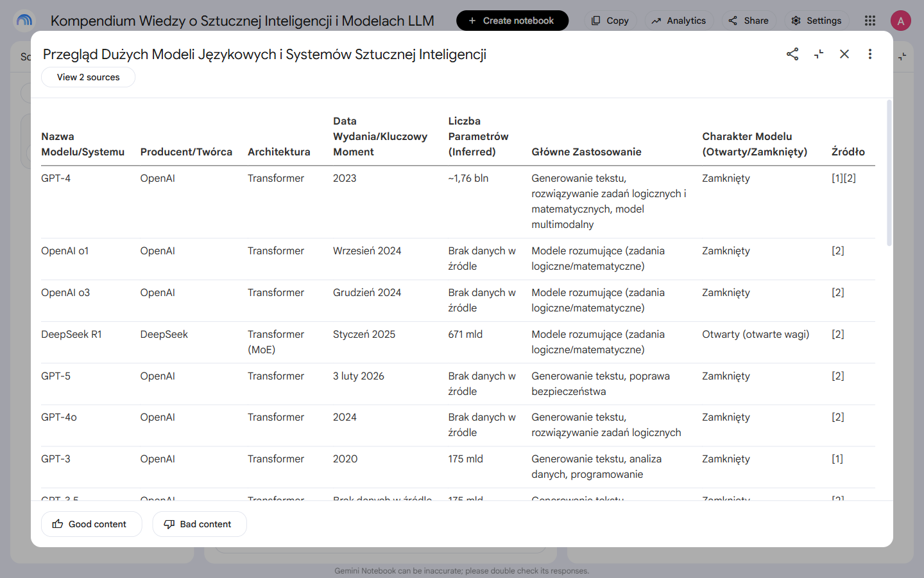Click the plus icon on Create notebook

472,21
